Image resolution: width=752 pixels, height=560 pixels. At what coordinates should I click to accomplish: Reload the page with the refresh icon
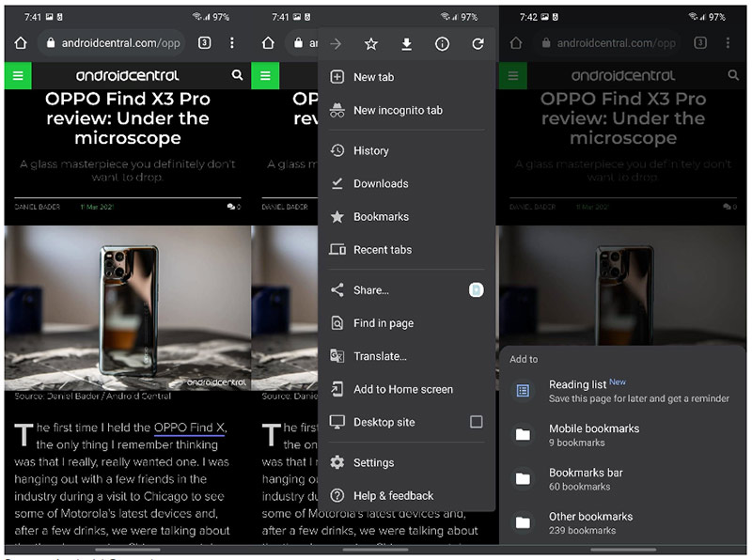click(x=478, y=44)
